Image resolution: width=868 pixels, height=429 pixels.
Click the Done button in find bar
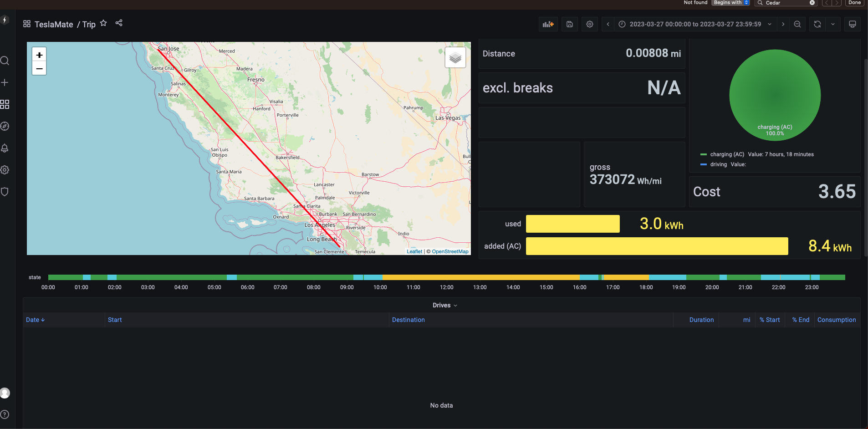click(854, 3)
